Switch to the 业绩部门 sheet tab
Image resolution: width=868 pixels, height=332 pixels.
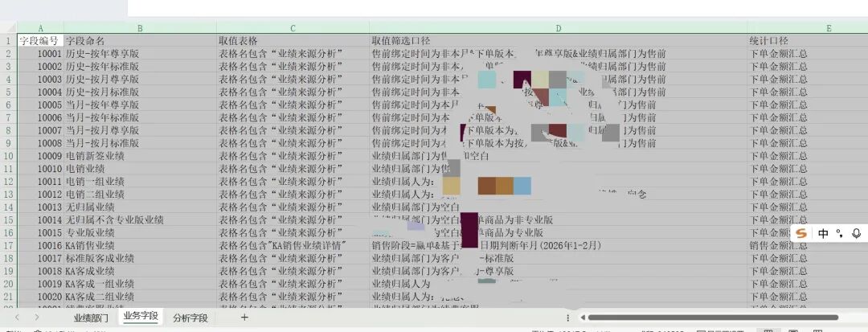(91, 318)
